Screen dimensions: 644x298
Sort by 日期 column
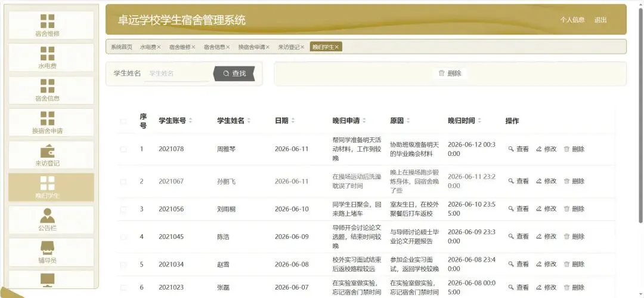tap(293, 121)
